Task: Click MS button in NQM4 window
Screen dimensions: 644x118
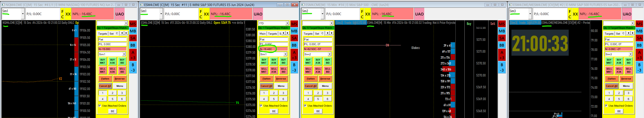Action: 133,24
